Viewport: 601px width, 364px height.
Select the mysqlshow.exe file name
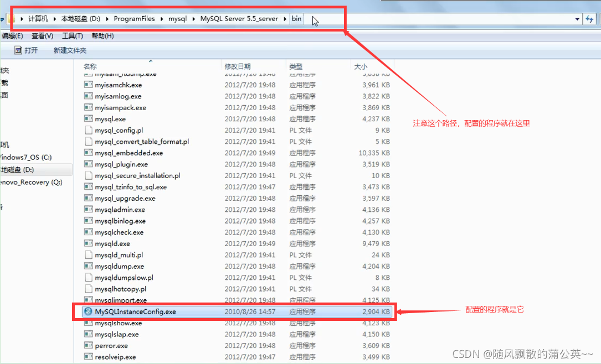[x=119, y=323]
